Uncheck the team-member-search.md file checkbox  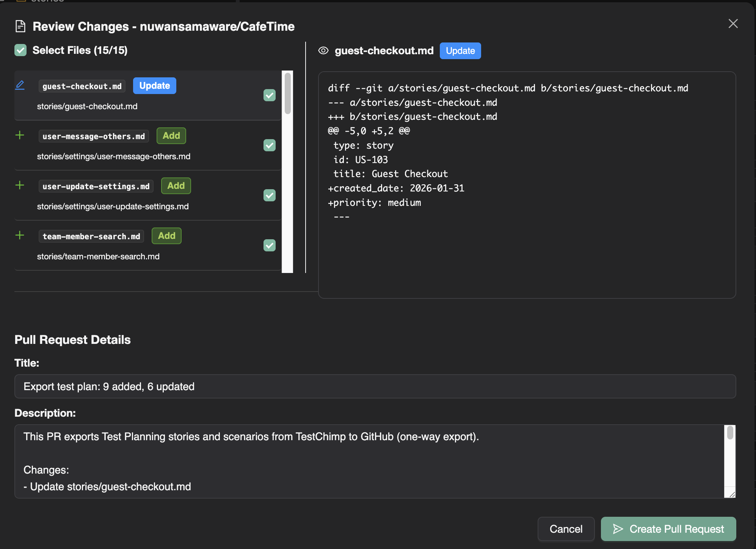[x=269, y=245]
